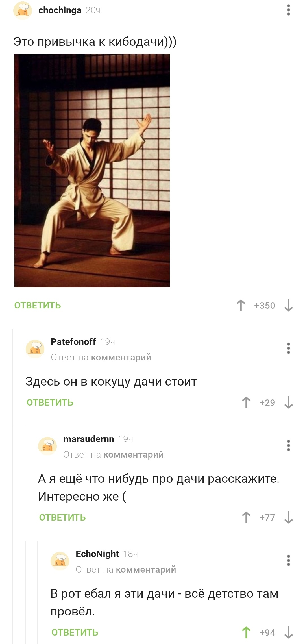Toggle the green upvote on EchoNight's comment
Image resolution: width=305 pixels, height=644 pixels.
tap(246, 632)
